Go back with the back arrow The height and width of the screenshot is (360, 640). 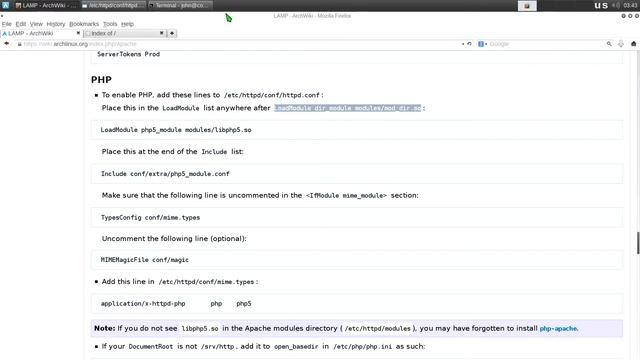click(7, 44)
